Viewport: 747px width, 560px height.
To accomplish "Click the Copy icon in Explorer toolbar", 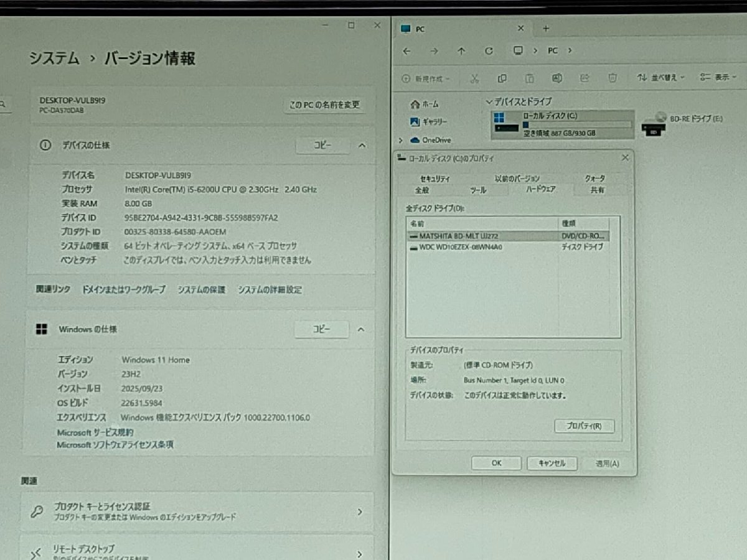I will [x=502, y=78].
